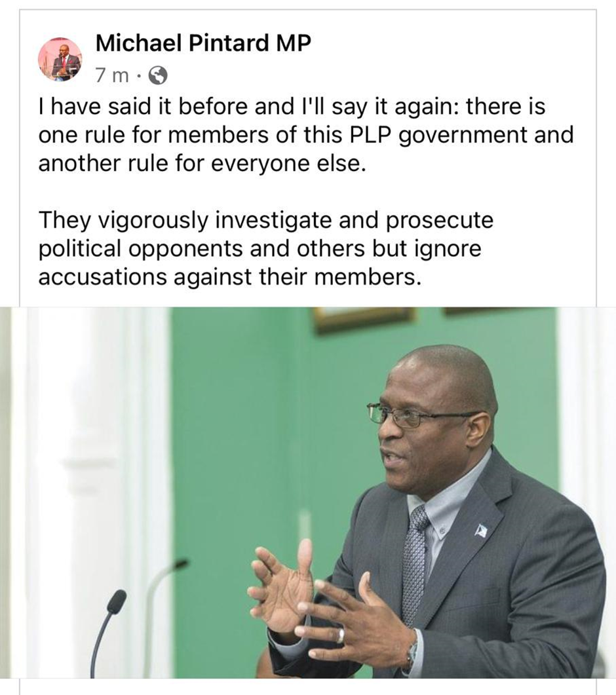This screenshot has height=695, width=616.
Task: Click the globe public-audience icon
Action: (157, 76)
